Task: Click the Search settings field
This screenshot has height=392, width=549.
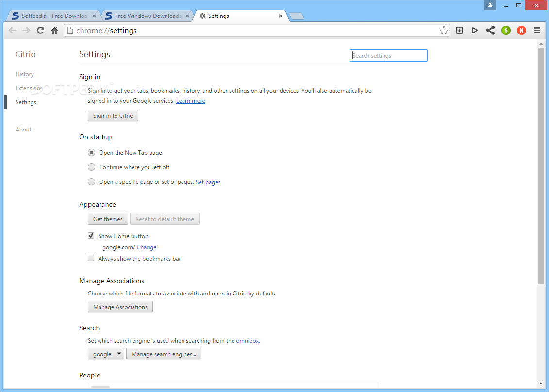Action: (x=389, y=56)
